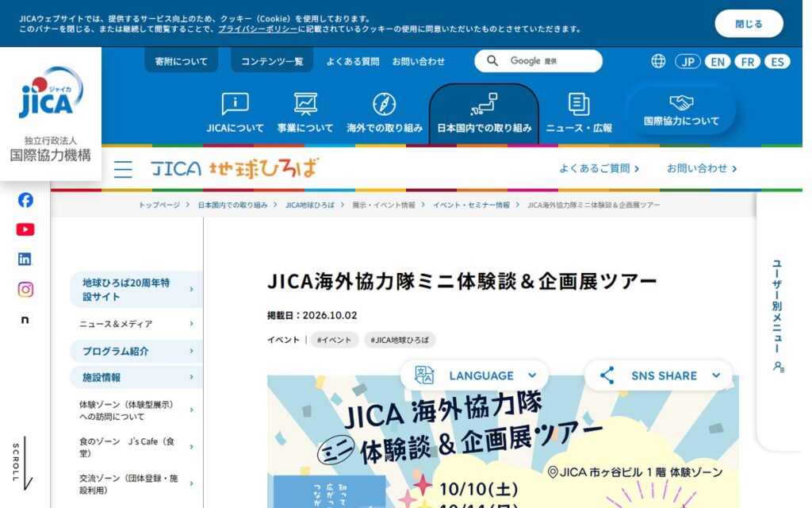The height and width of the screenshot is (508, 812).
Task: Click the ニュース・広報 document icon
Action: pos(578,104)
